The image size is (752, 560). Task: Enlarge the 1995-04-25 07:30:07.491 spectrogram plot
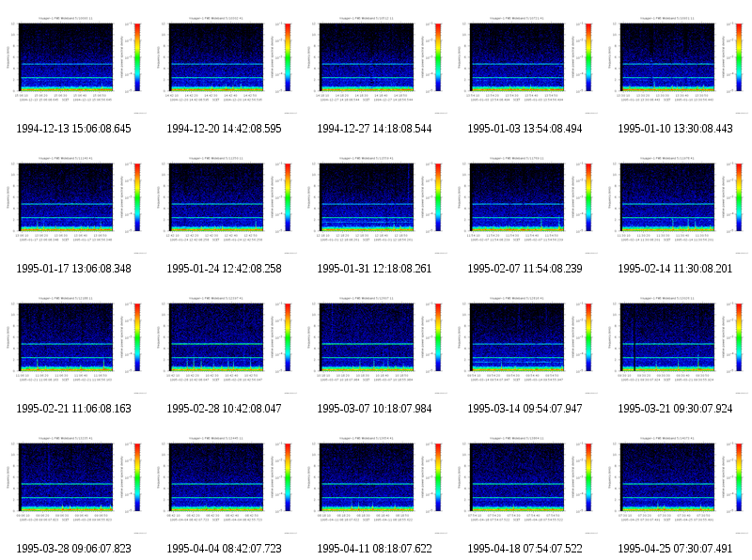pyautogui.click(x=675, y=484)
